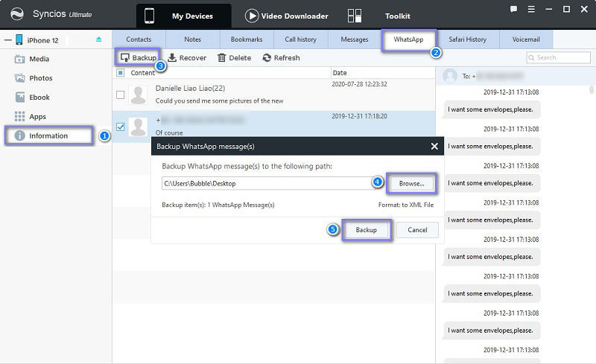Open the Toolkit grid icon
The image size is (596, 364).
click(x=355, y=16)
